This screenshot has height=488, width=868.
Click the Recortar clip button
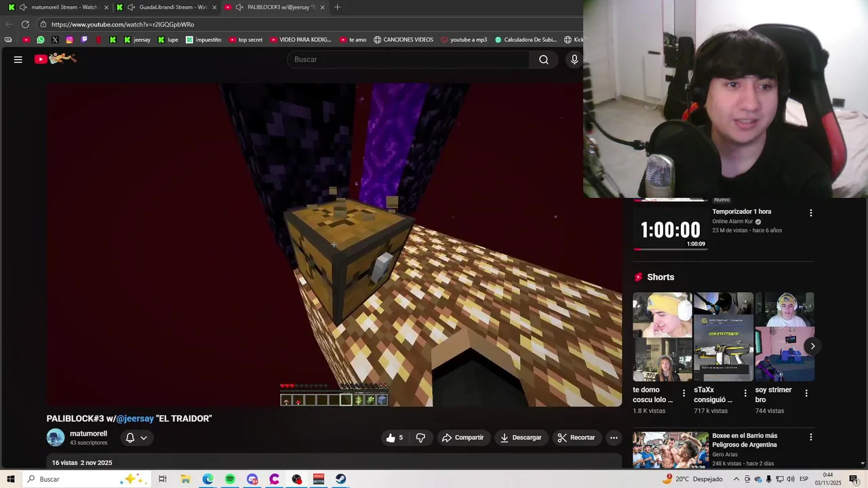tap(576, 438)
